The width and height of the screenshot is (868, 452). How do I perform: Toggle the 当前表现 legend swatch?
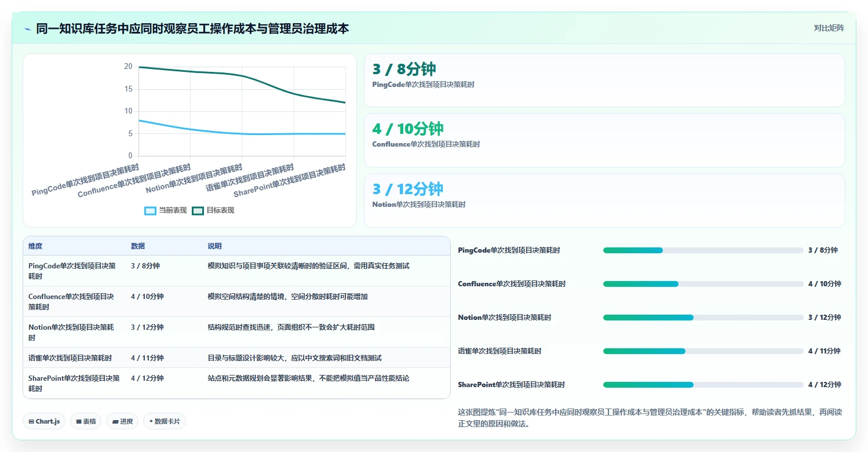[150, 210]
